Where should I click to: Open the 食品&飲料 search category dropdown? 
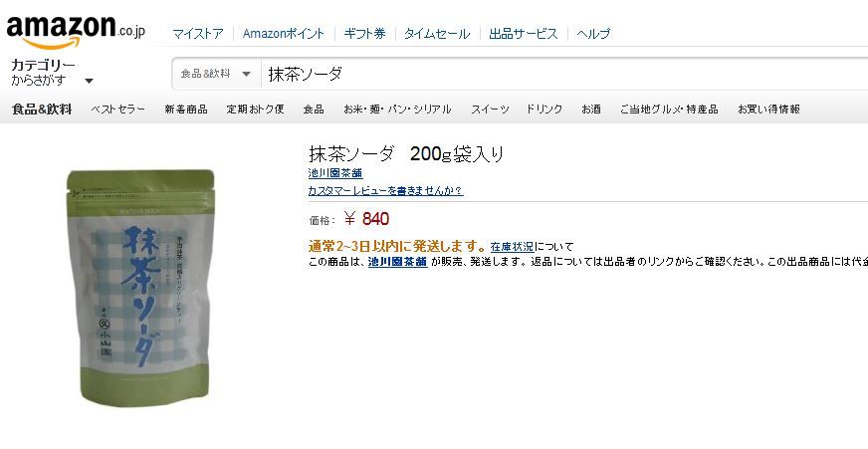[216, 74]
